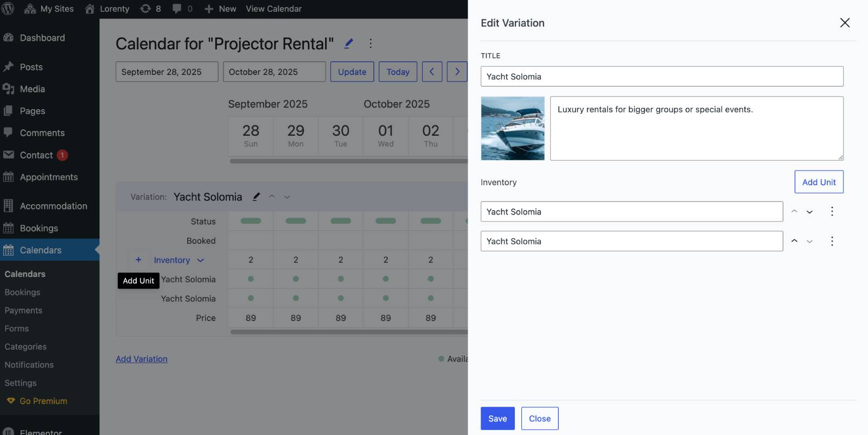
Task: Open the Notifications submenu item
Action: 29,365
